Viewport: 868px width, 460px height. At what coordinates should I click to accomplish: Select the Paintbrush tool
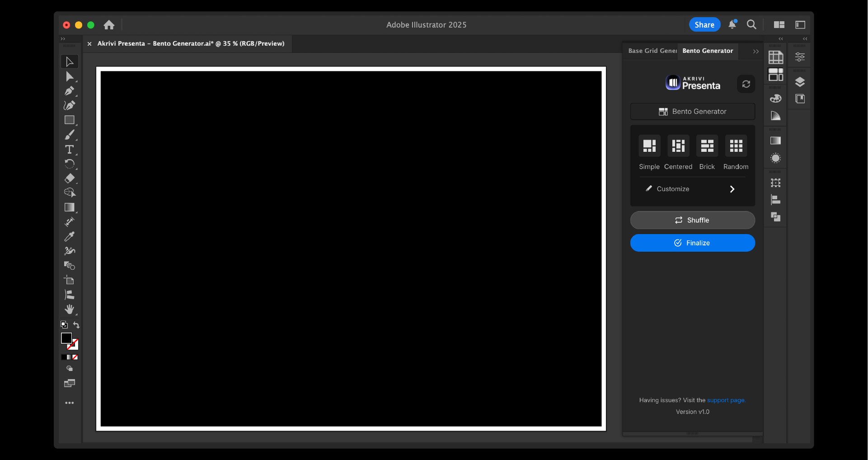(x=70, y=135)
